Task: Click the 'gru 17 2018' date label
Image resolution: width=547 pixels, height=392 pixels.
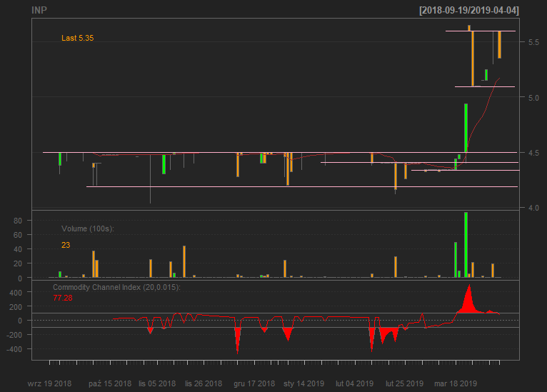Action: 254,383
